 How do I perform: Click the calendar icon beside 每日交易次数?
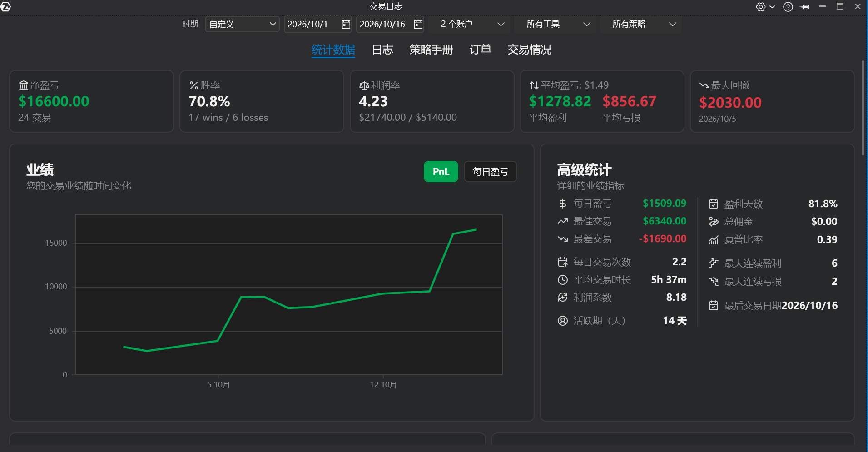pyautogui.click(x=563, y=262)
